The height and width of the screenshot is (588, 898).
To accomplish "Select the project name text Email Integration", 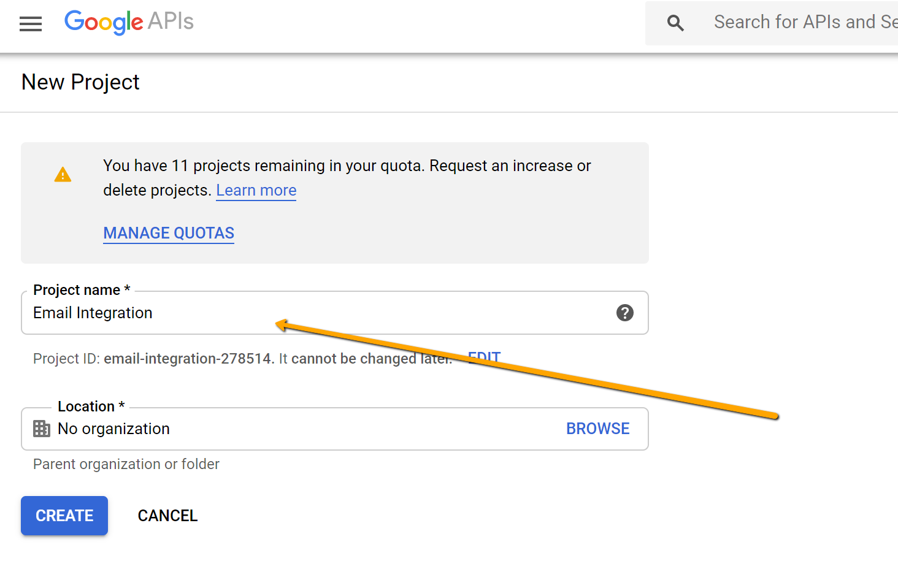I will [x=93, y=313].
